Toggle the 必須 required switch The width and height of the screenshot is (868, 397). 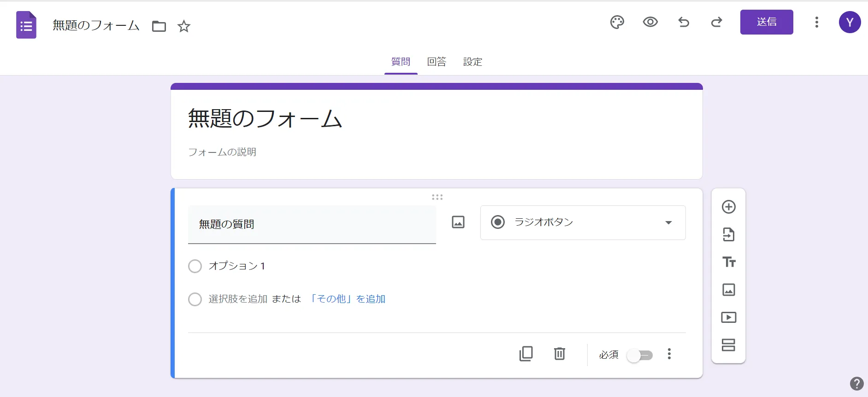point(640,355)
